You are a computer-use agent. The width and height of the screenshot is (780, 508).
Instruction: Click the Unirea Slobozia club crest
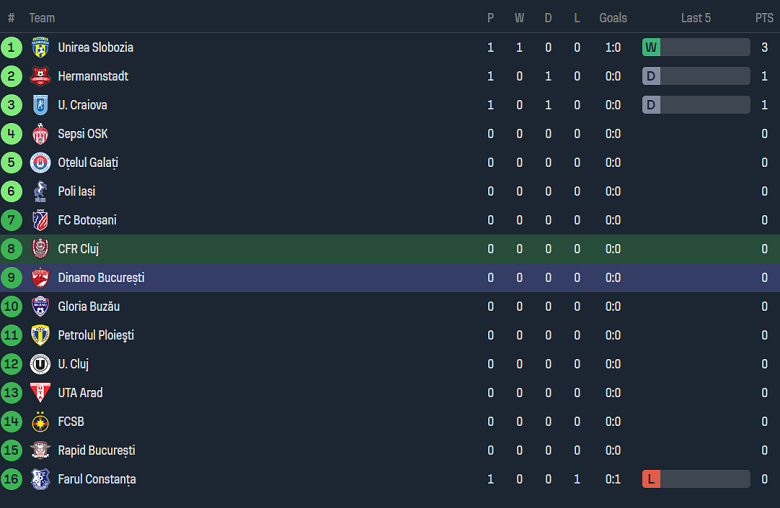pyautogui.click(x=40, y=47)
